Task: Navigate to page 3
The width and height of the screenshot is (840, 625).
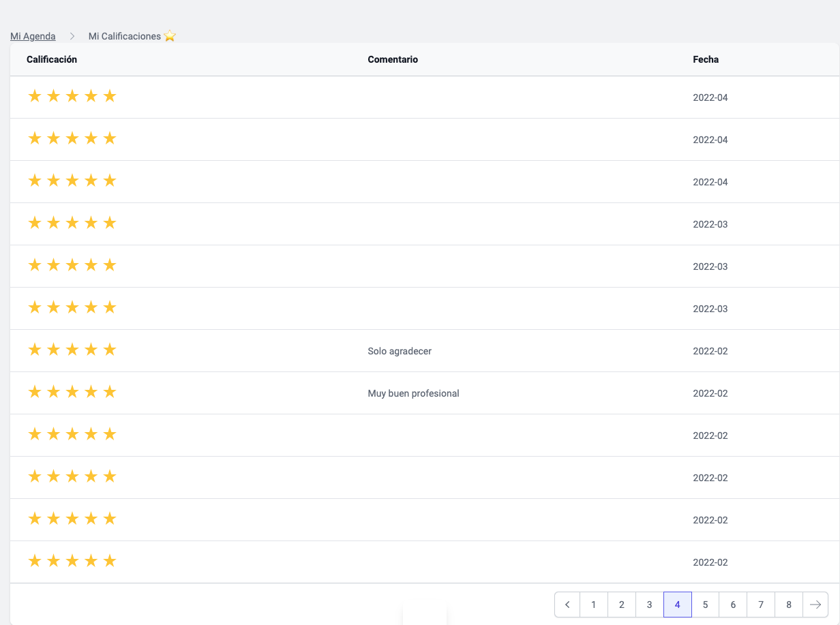Action: pos(650,605)
